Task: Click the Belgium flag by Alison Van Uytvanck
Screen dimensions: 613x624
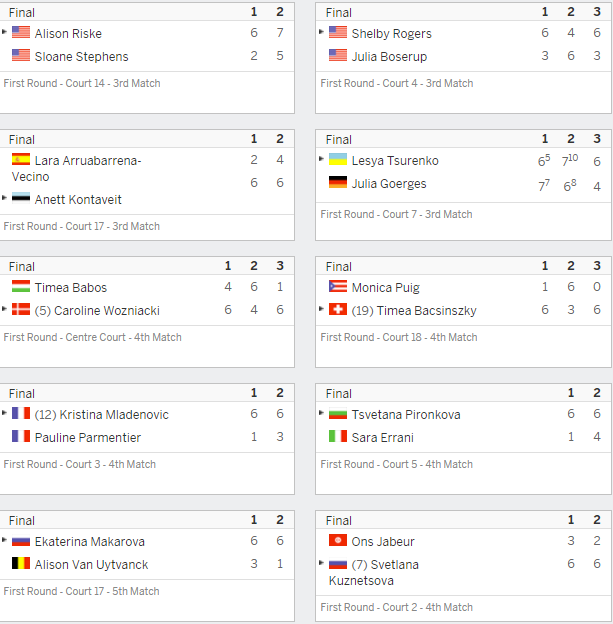Action: [21, 563]
